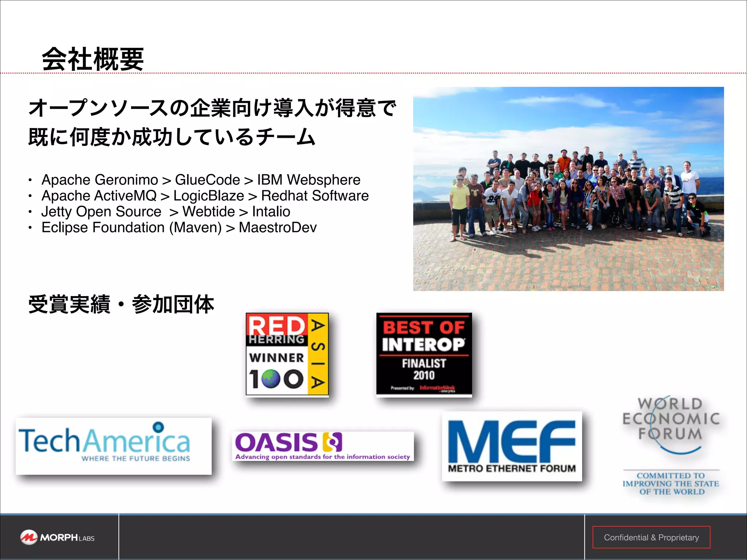Click the MEF Metro Ethernet Forum logo
Viewport: 747px width, 560px height.
tap(512, 446)
